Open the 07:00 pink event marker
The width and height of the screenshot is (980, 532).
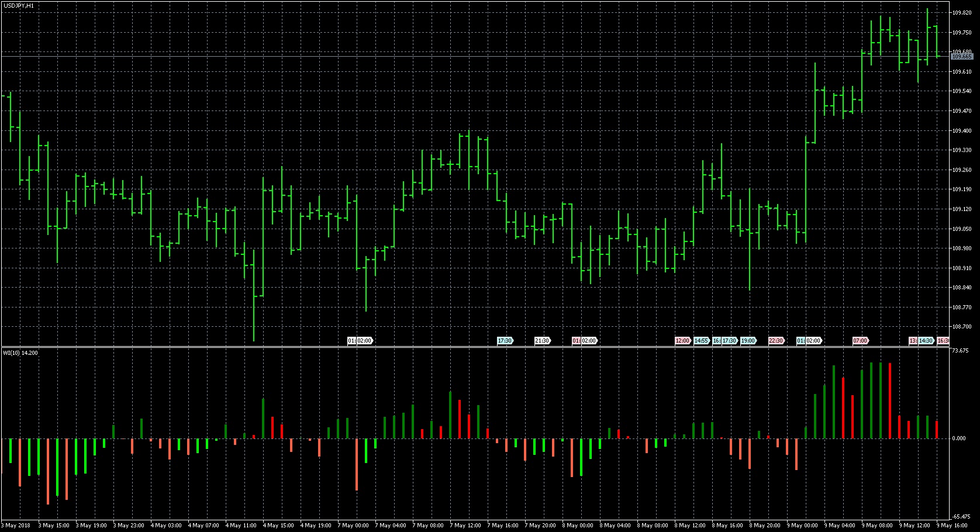(x=860, y=341)
